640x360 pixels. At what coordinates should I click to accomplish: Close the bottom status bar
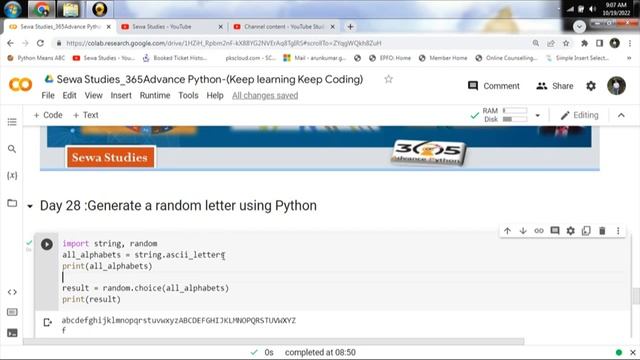click(x=632, y=352)
